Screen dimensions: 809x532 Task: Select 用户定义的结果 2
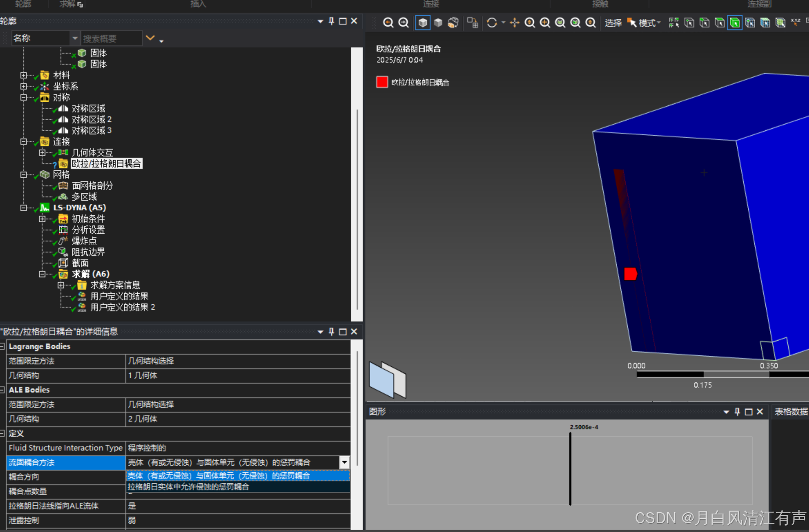[123, 307]
